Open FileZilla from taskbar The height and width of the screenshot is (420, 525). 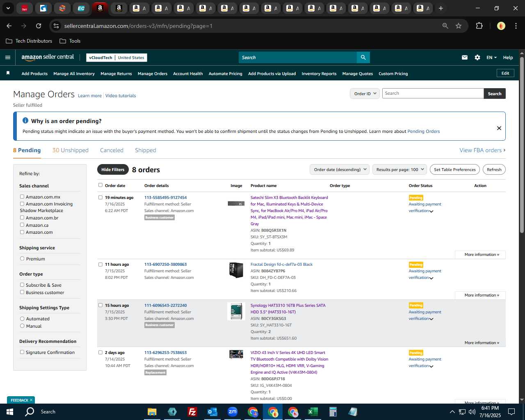click(x=192, y=412)
